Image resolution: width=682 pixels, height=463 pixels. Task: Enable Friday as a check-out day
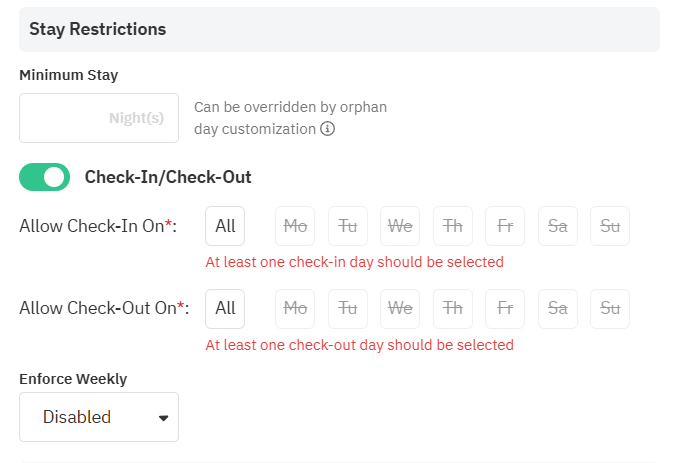[x=505, y=308]
